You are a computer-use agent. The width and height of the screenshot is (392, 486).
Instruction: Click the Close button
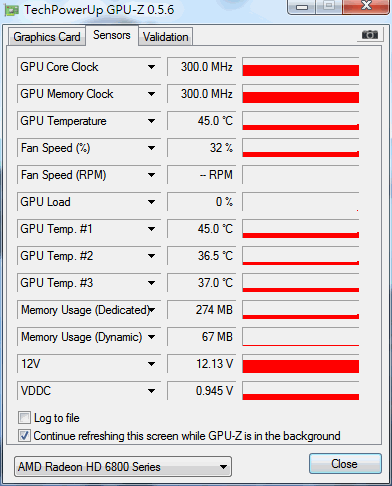tap(345, 464)
